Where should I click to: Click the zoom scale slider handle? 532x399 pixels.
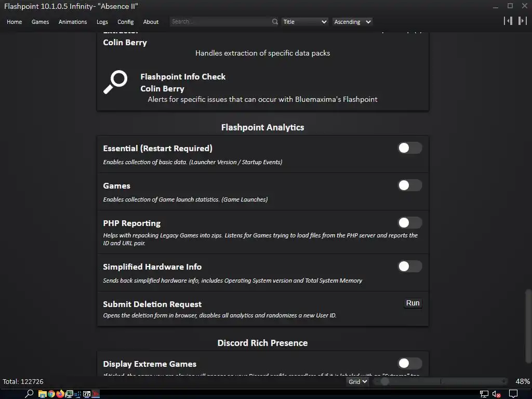coord(384,381)
